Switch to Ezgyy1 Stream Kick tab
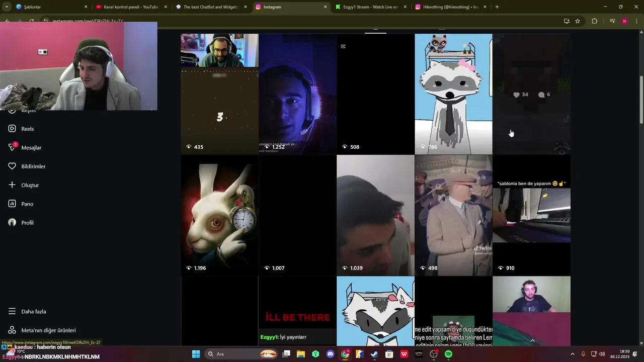 (370, 7)
